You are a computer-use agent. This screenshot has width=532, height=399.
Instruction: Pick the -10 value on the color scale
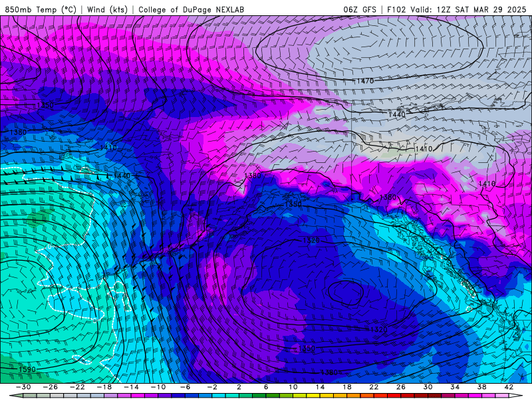158,387
